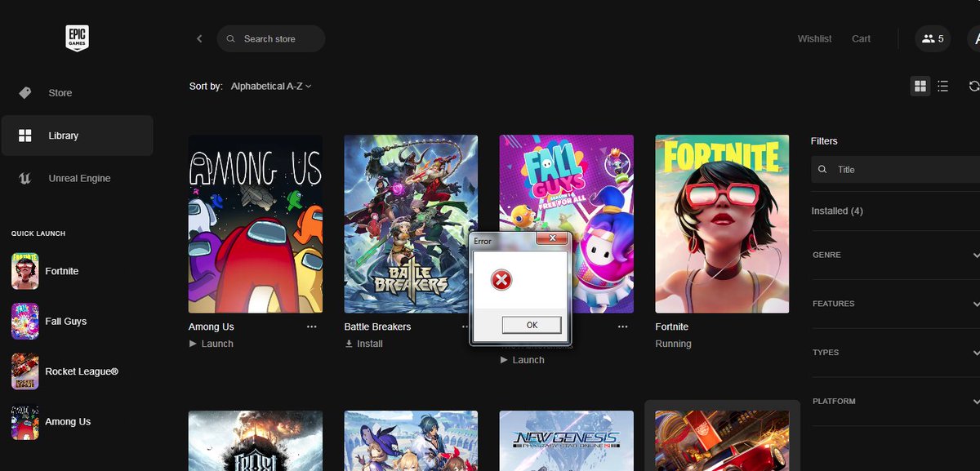The height and width of the screenshot is (471, 980).
Task: Launch the Fall Guys game
Action: click(523, 360)
